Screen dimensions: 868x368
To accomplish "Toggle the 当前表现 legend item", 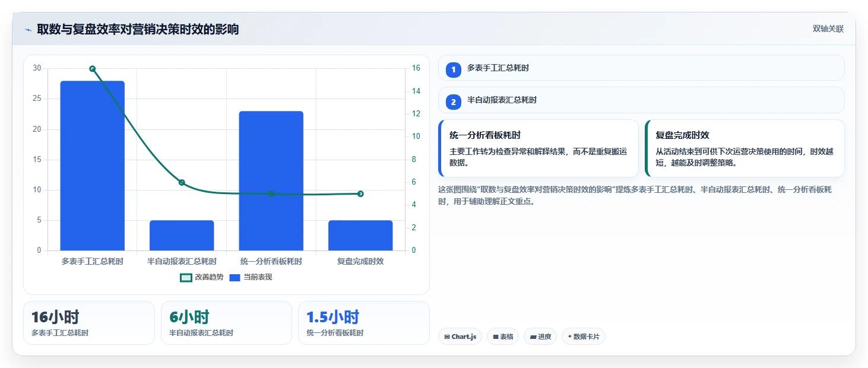I will click(251, 277).
